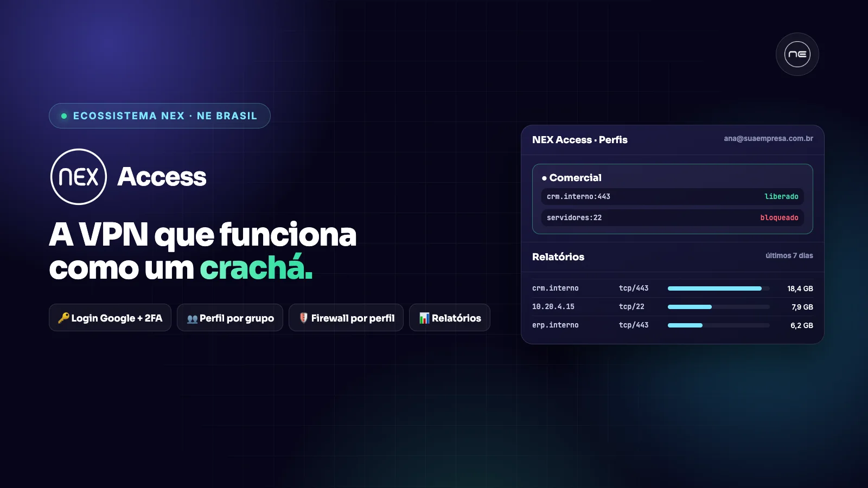The width and height of the screenshot is (868, 488).
Task: Click the 18,4 GB value
Action: pyautogui.click(x=800, y=288)
